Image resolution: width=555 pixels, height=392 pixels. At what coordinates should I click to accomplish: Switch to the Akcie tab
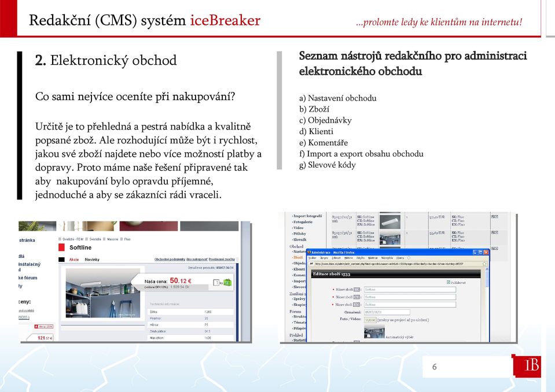click(74, 260)
